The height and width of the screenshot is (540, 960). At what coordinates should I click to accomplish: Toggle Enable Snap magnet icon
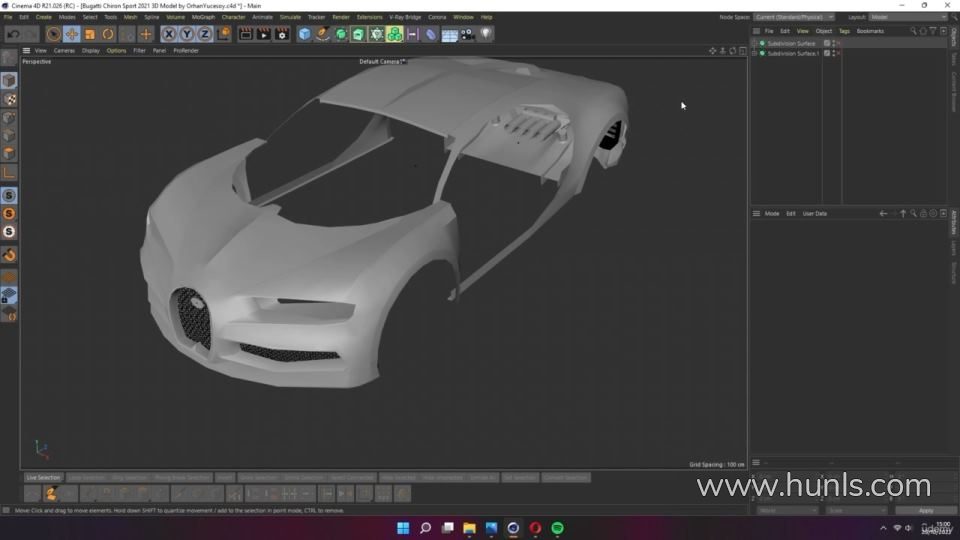(x=9, y=255)
